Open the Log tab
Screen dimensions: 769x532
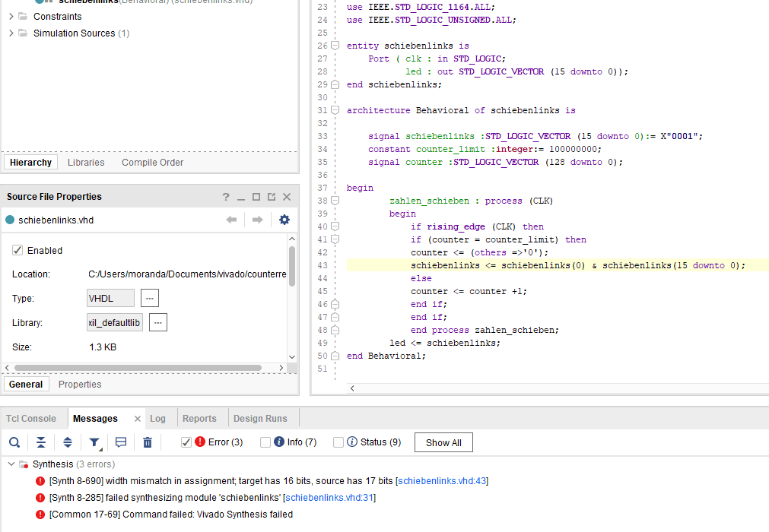158,419
